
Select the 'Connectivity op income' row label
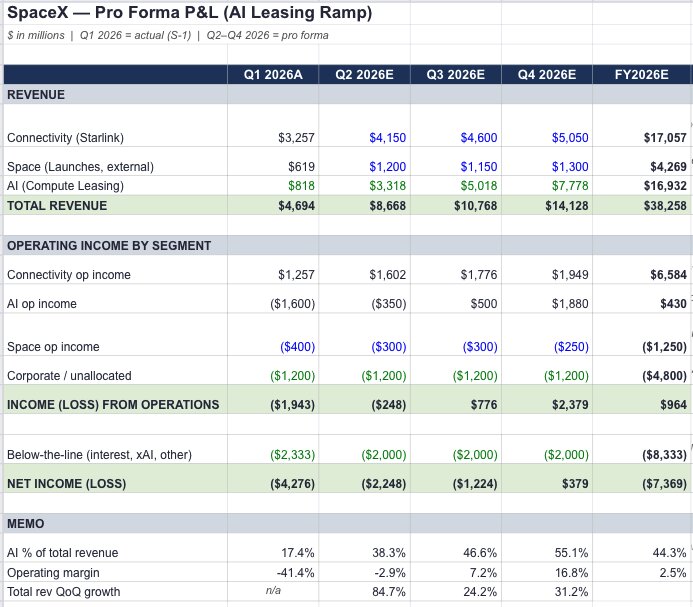(x=69, y=275)
